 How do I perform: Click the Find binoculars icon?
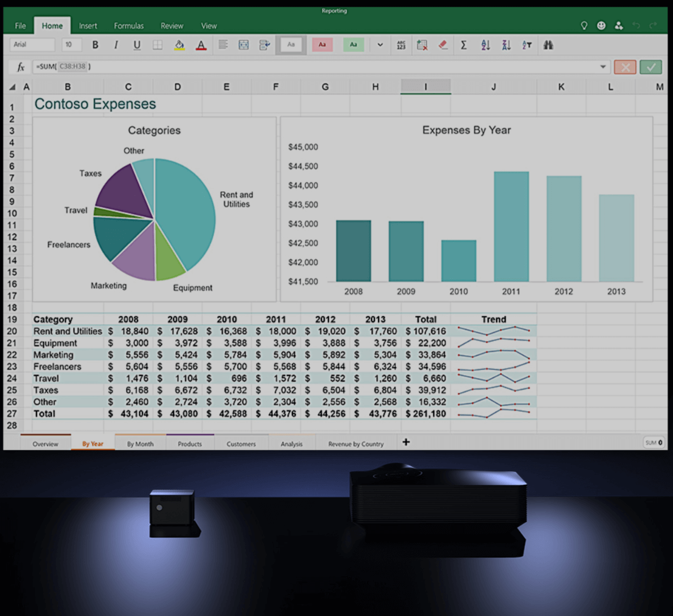548,45
